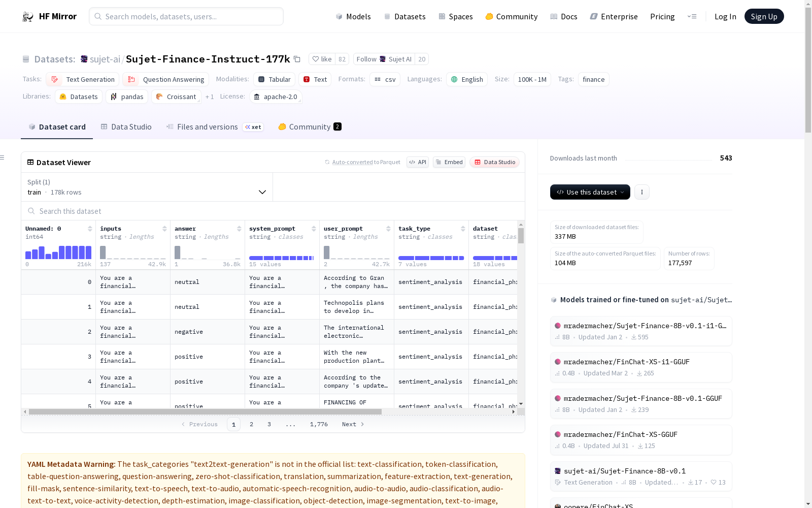Select the csv format tag
Image resolution: width=812 pixels, height=508 pixels.
tap(385, 79)
